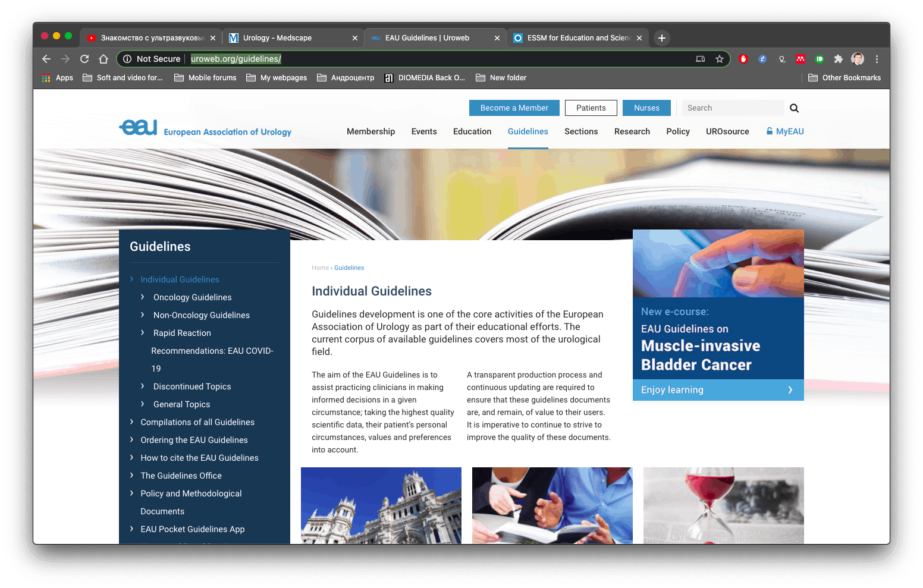Open the Events menu
This screenshot has height=588, width=923.
(x=424, y=131)
